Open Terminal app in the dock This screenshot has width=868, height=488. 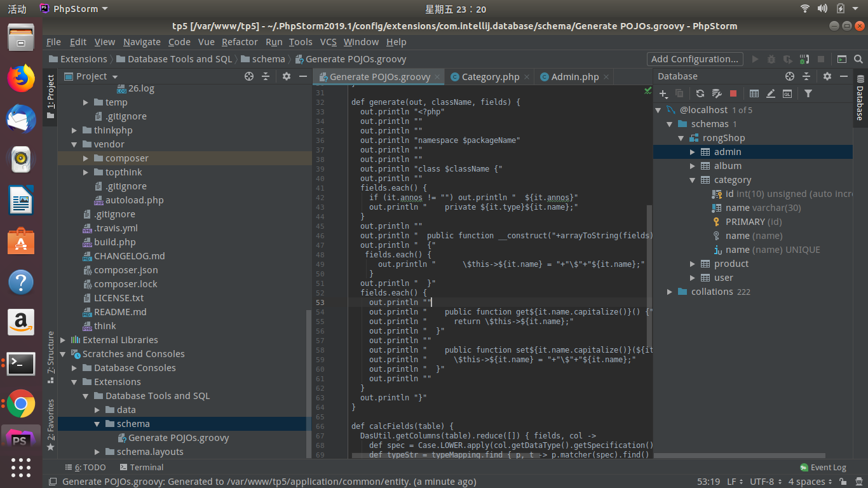tap(21, 363)
